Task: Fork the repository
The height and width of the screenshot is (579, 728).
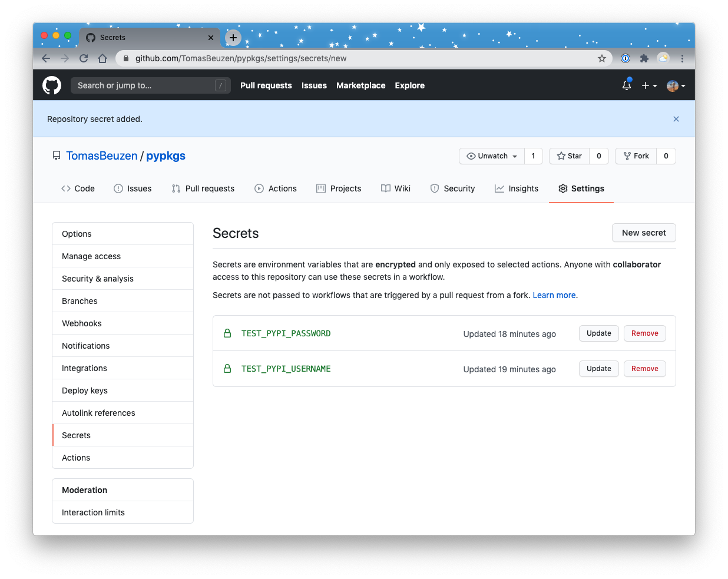Action: 636,156
